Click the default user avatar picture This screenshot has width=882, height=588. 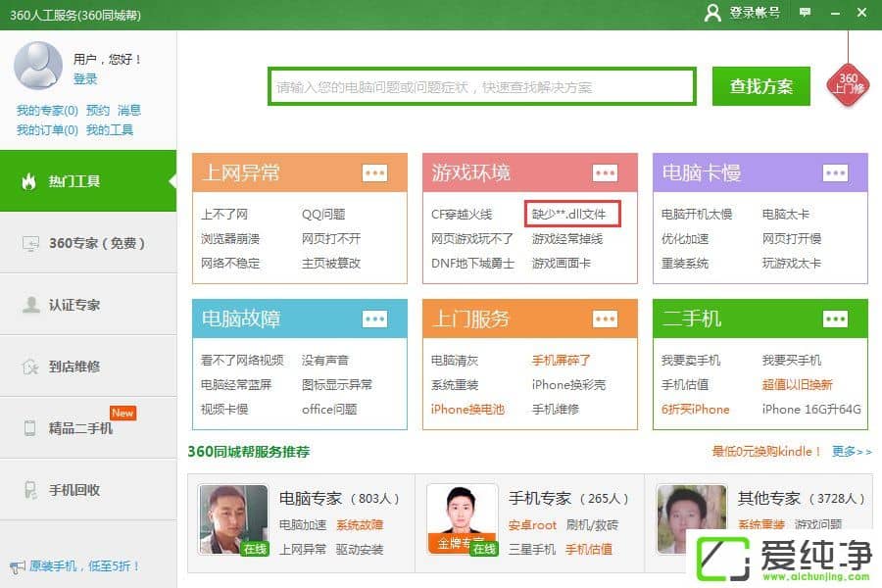(38, 66)
